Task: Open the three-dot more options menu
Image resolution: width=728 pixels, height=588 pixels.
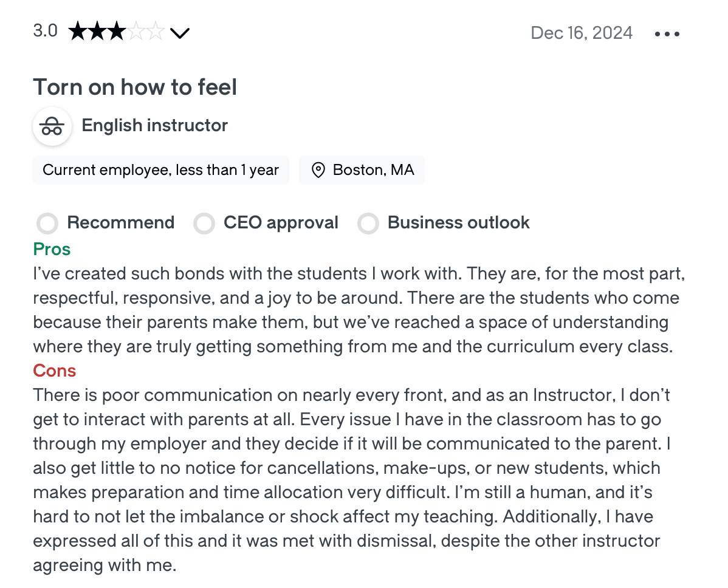Action: coord(667,33)
